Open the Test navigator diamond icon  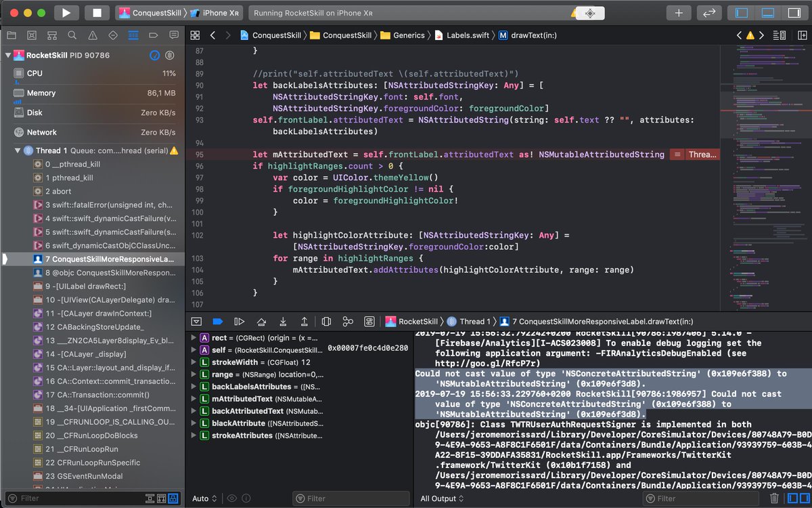click(112, 35)
